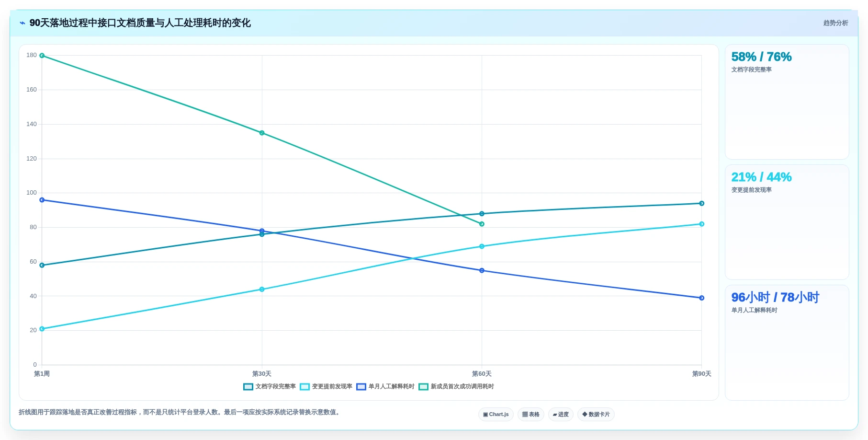Open the 数据卡片 tag chip
This screenshot has width=868, height=440.
pyautogui.click(x=596, y=414)
